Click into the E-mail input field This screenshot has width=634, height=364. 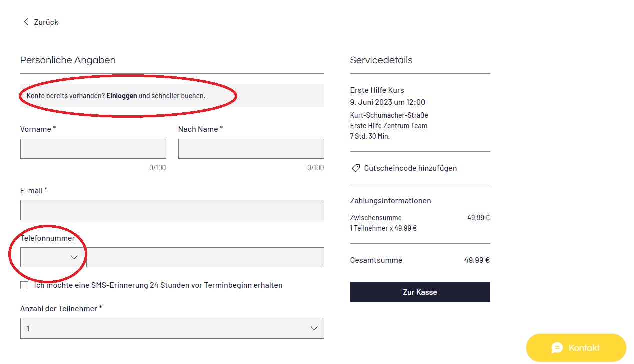[172, 210]
